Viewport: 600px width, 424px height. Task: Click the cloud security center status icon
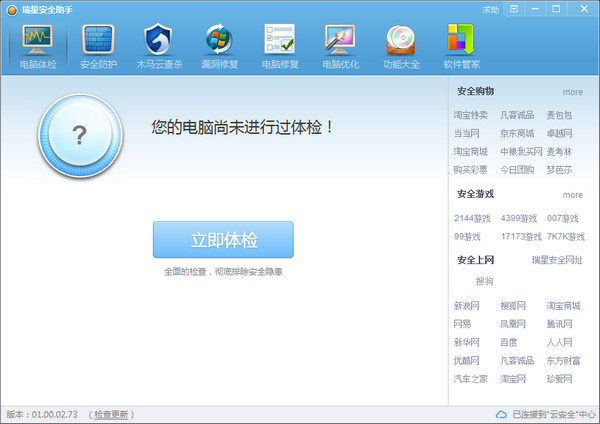pyautogui.click(x=501, y=414)
